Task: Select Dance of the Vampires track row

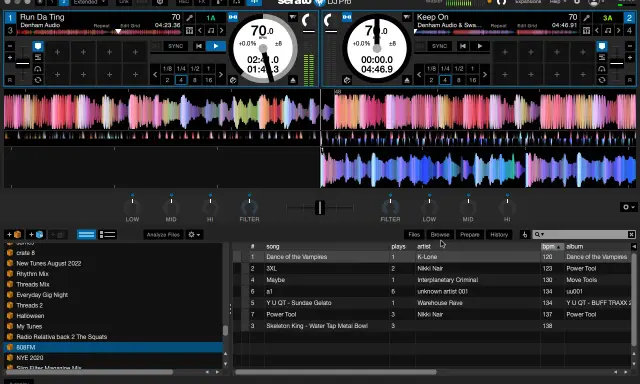Action: click(x=433, y=257)
